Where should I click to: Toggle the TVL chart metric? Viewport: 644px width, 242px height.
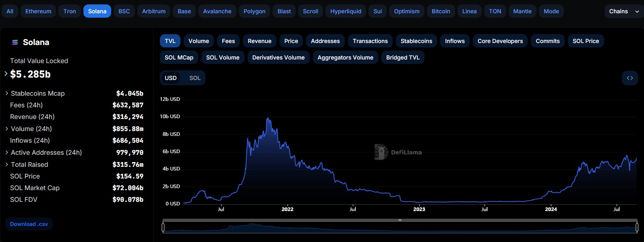pos(170,41)
